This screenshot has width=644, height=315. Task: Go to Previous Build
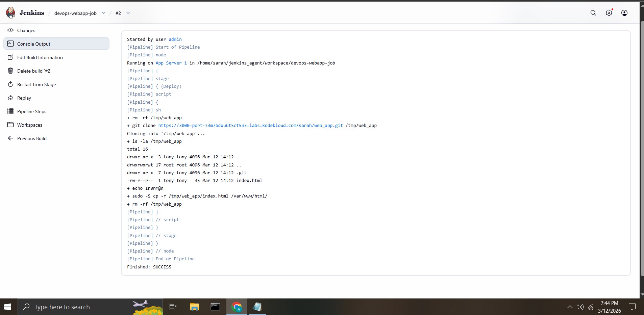[x=56, y=138]
